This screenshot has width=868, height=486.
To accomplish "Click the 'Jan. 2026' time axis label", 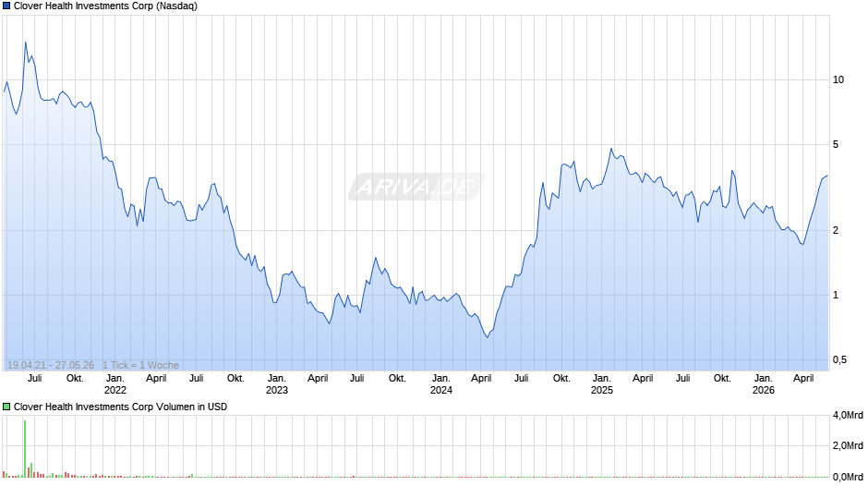I will pos(764,384).
